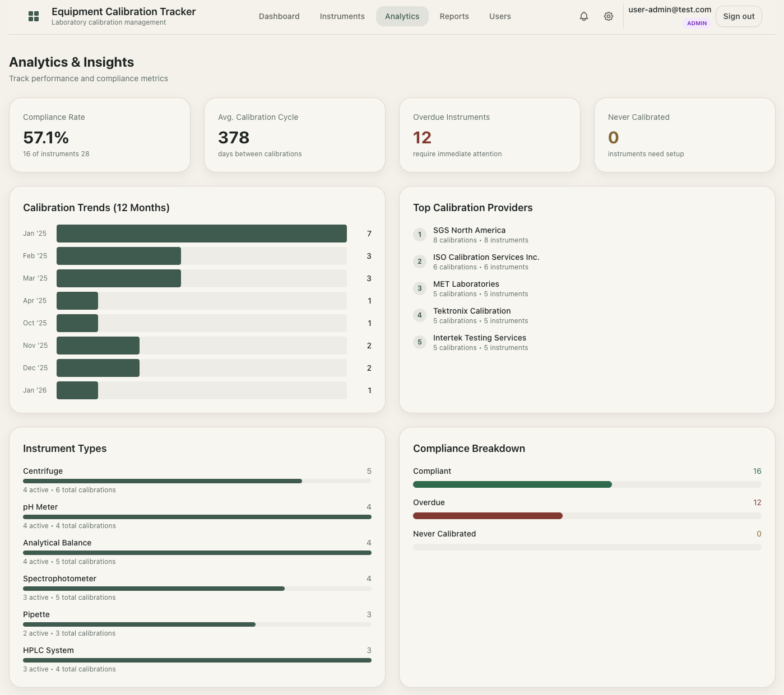Screen dimensions: 784x695
Task: Click the ADMIN role badge
Action: click(x=697, y=23)
